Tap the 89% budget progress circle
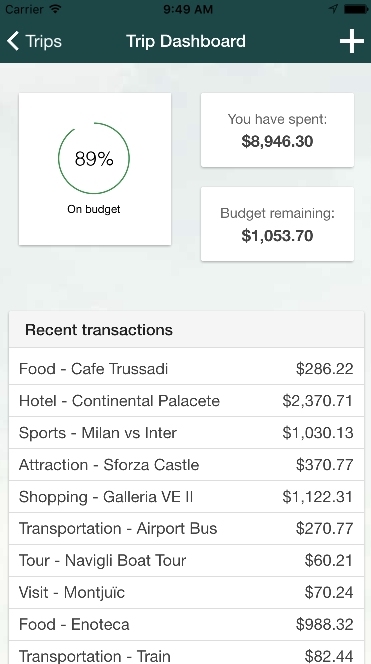This screenshot has width=371, height=664. pos(94,158)
